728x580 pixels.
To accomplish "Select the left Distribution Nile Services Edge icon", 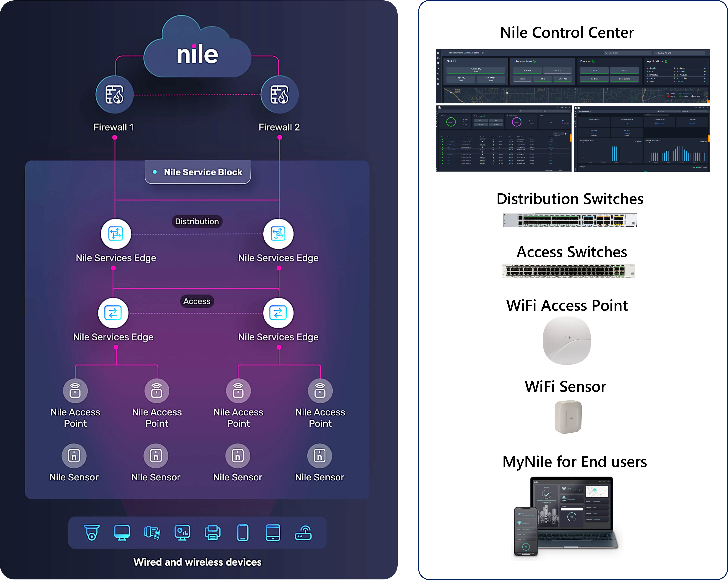I will point(116,234).
